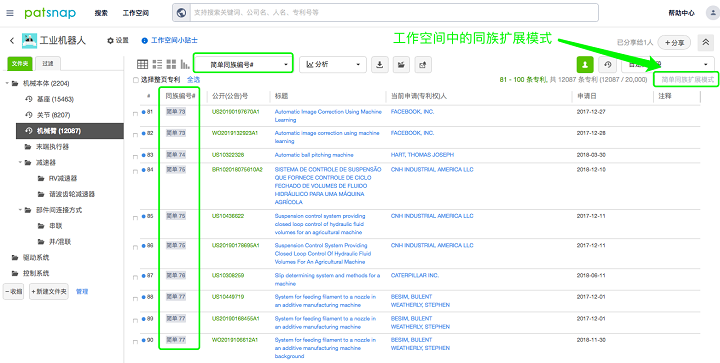The width and height of the screenshot is (720, 363).
Task: Click the share-out export icon
Action: tap(423, 65)
